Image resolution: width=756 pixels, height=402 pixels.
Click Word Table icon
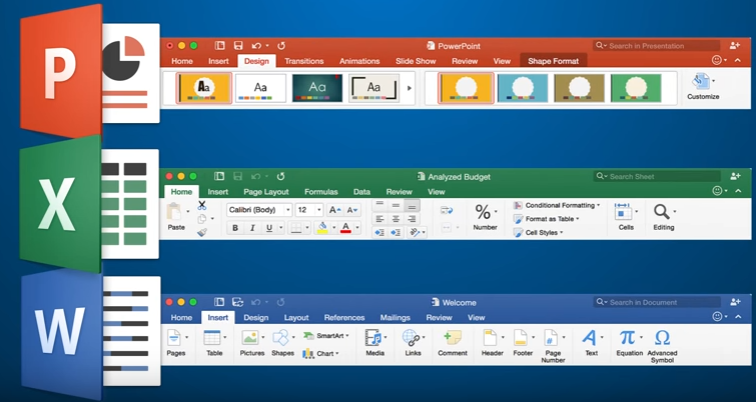click(212, 338)
